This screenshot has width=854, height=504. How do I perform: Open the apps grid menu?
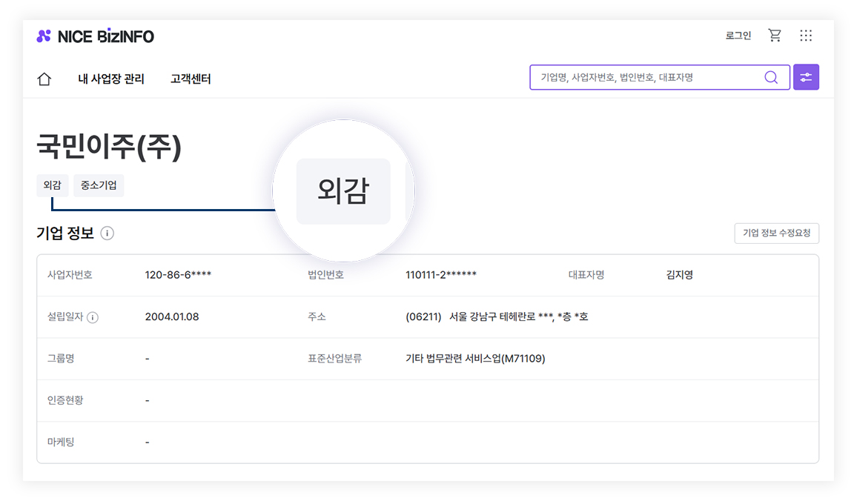[x=806, y=36]
